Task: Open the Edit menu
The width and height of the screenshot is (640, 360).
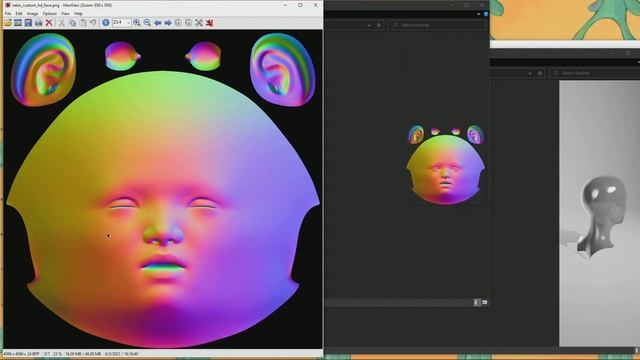Action: (x=19, y=13)
